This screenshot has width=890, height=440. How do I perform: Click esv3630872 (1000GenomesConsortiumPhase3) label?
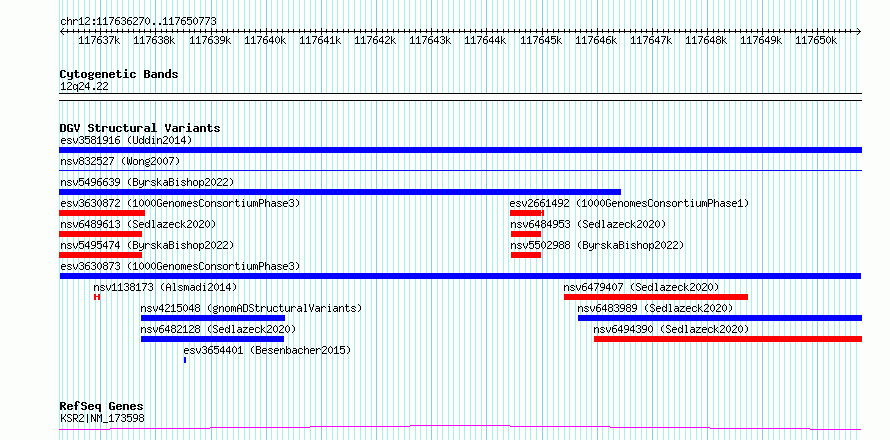coord(180,203)
